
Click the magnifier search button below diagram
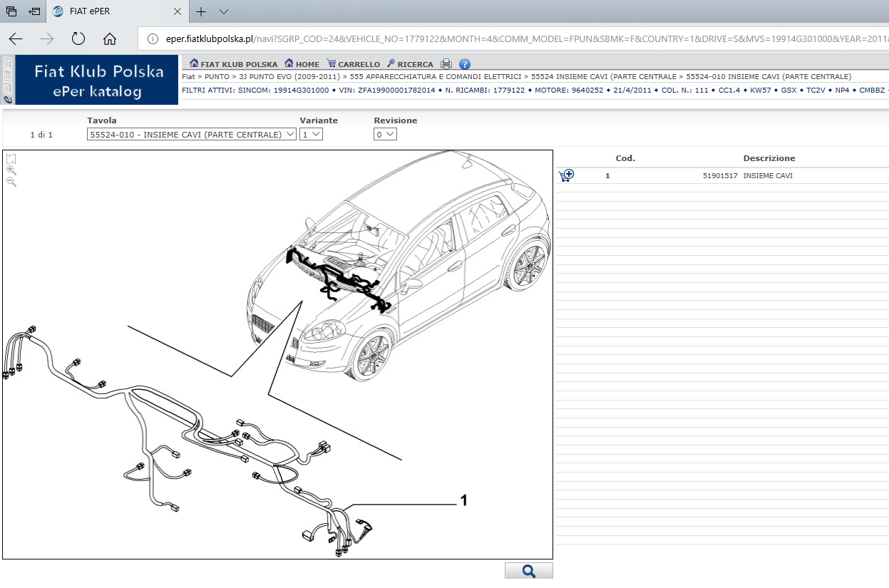[528, 571]
